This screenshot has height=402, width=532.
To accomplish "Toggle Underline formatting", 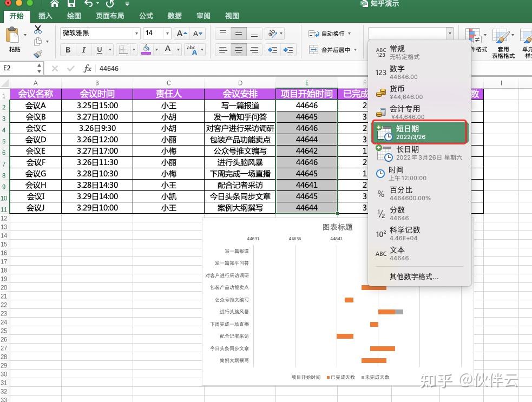I will [99, 50].
